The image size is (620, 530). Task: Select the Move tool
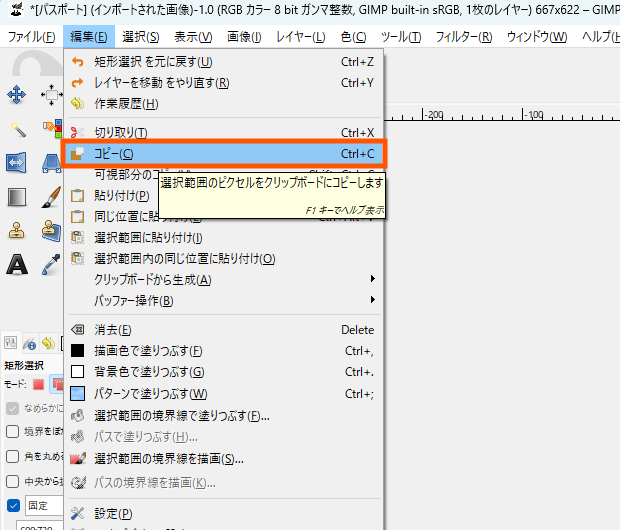(x=16, y=95)
